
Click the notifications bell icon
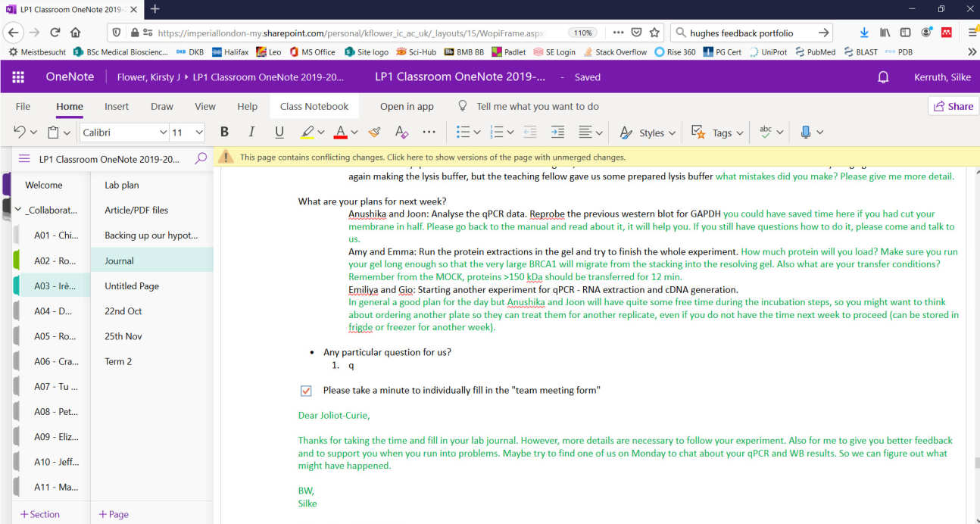click(882, 77)
